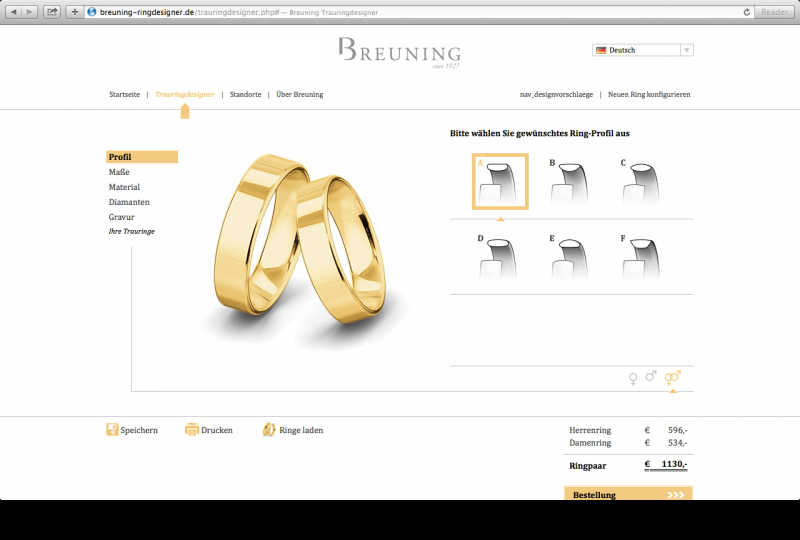This screenshot has height=540, width=800.
Task: Click the Speichern floppy disk icon
Action: pos(112,430)
